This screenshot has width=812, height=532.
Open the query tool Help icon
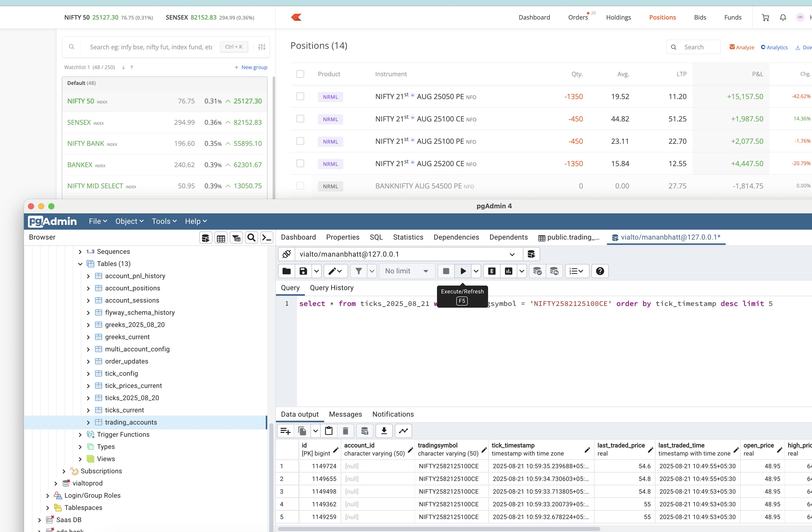[x=600, y=271]
